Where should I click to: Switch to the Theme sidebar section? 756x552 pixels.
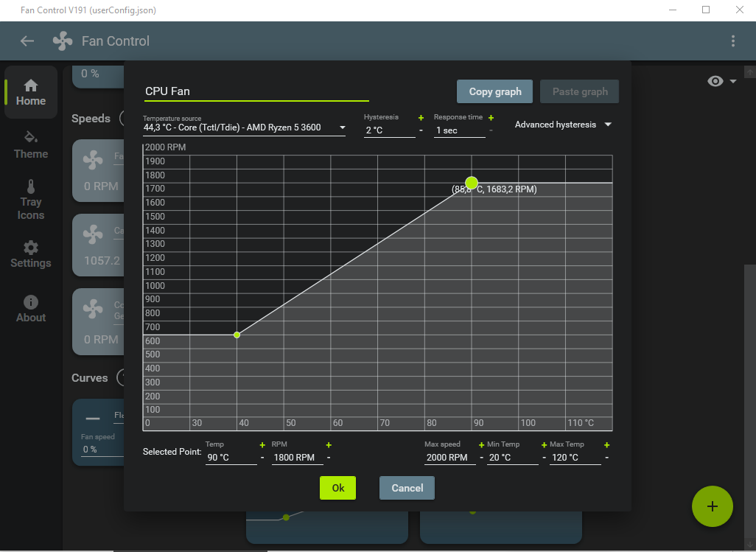(31, 145)
